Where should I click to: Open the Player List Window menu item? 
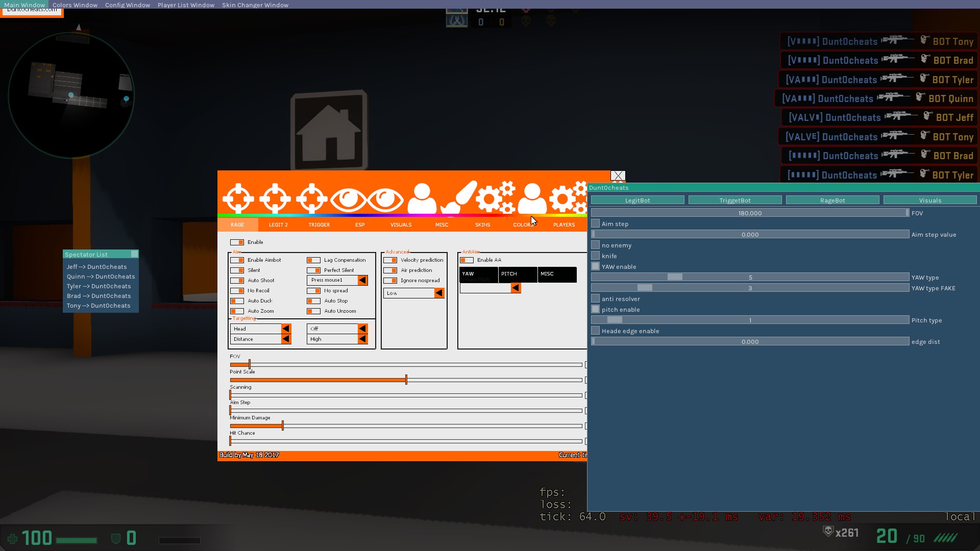click(186, 5)
